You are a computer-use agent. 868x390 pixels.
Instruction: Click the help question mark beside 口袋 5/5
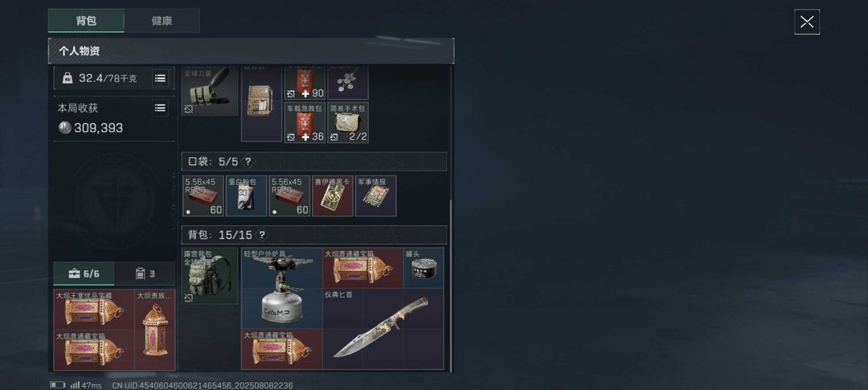(248, 161)
